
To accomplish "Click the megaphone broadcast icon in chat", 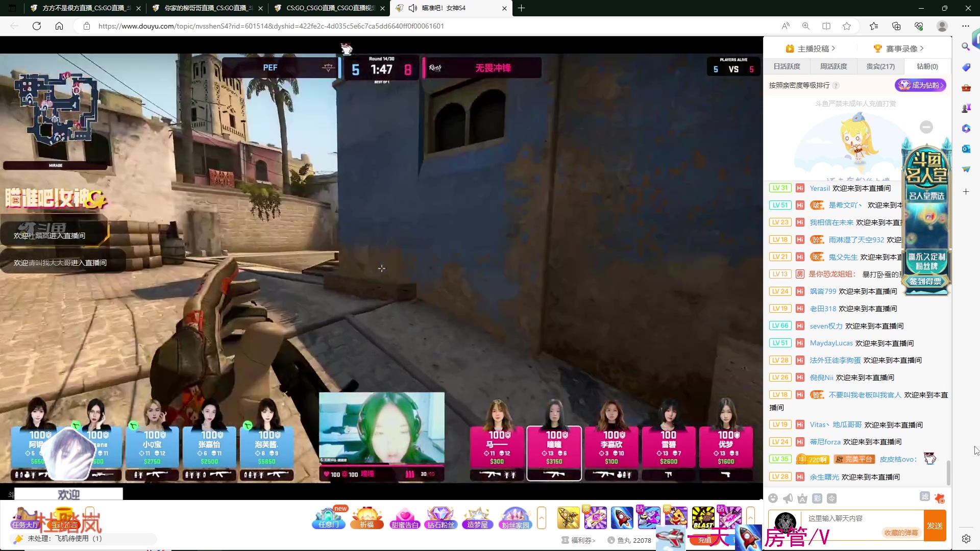I will (788, 498).
